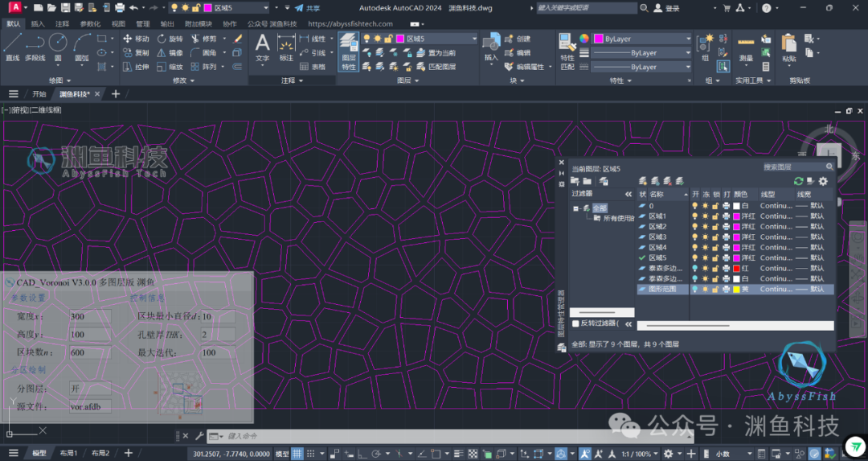Screen dimensions: 868x461
Task: Toggle lock icon for layer 区域2
Action: [x=715, y=227]
